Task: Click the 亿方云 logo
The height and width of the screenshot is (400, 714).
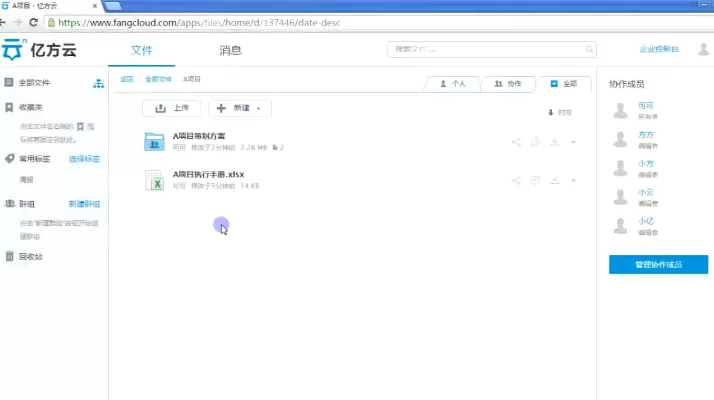Action: [39, 50]
